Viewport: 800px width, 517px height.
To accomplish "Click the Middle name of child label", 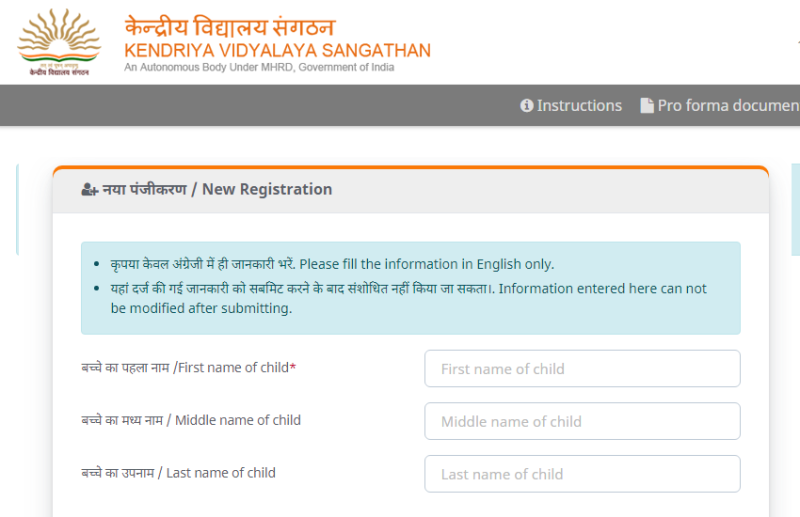I will [191, 420].
